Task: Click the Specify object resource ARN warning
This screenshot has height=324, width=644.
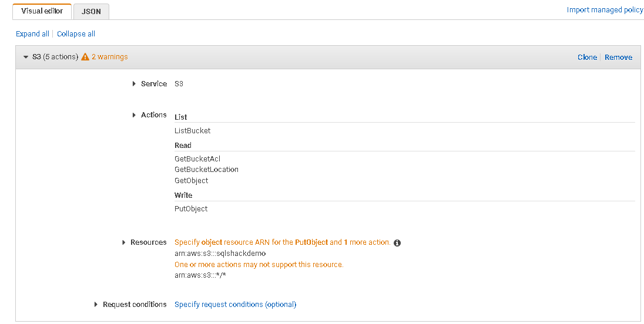Action: click(x=282, y=242)
